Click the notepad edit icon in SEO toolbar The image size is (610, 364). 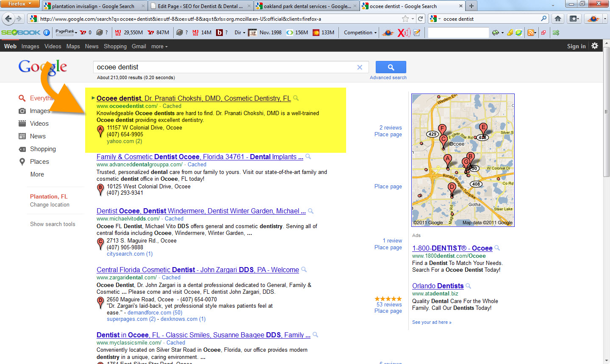pos(417,33)
